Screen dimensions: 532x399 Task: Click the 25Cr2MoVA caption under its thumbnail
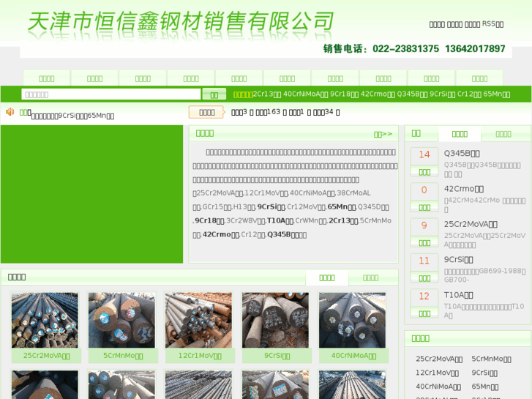click(x=47, y=356)
